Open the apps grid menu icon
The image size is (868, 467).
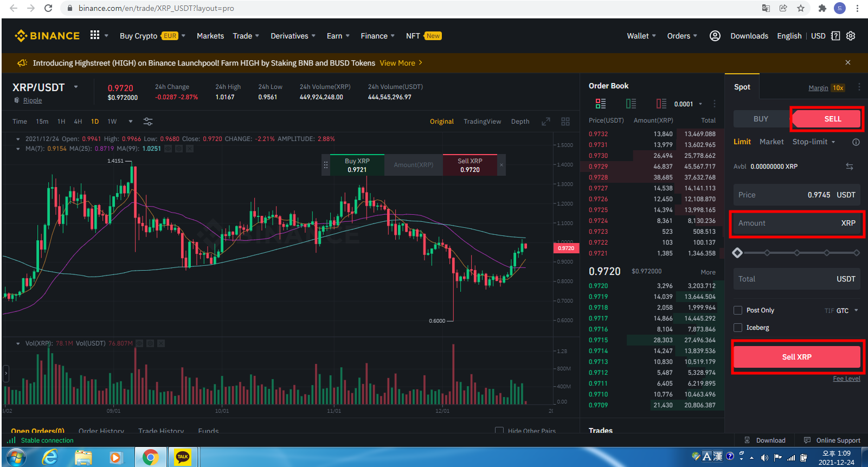(x=95, y=35)
